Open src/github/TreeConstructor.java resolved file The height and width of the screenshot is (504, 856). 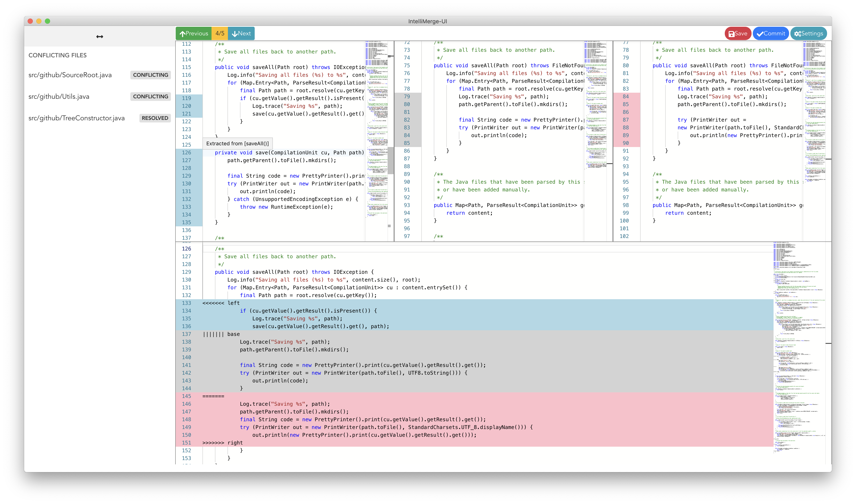[76, 118]
